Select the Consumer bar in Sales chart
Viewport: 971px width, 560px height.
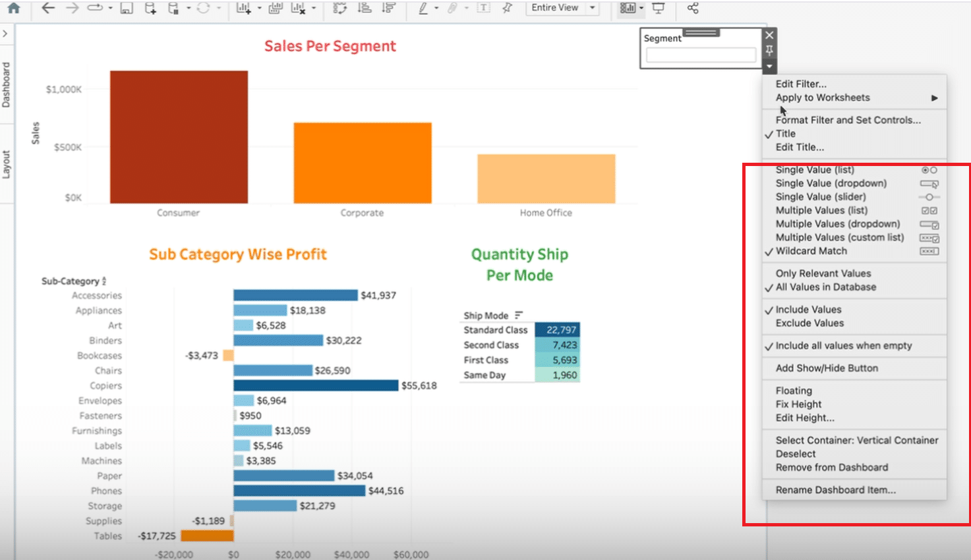(x=179, y=137)
